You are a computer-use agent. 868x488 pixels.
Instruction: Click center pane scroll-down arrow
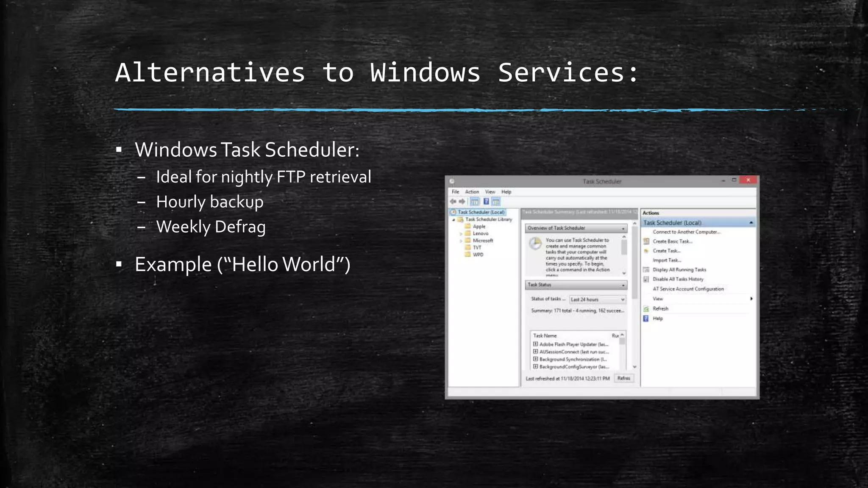[x=634, y=367]
